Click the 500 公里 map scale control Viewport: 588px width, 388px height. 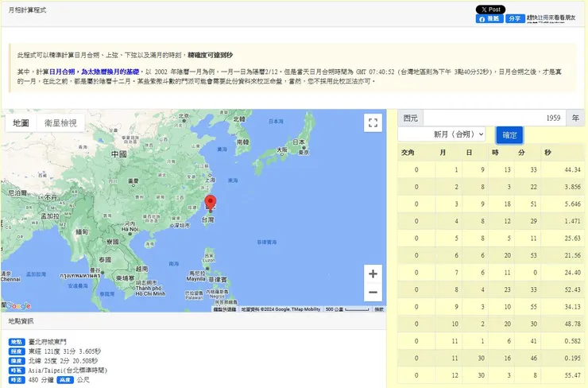tap(347, 308)
